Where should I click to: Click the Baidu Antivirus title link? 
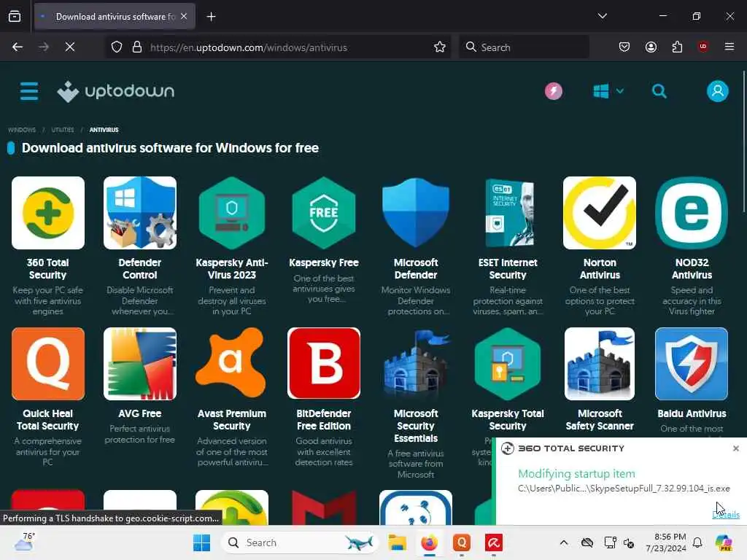click(692, 413)
